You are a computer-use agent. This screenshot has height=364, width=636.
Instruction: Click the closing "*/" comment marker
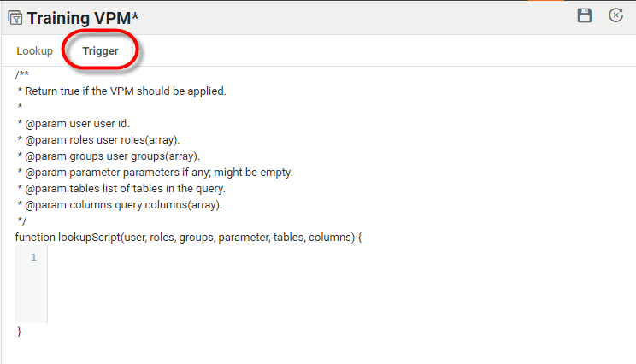(x=22, y=220)
